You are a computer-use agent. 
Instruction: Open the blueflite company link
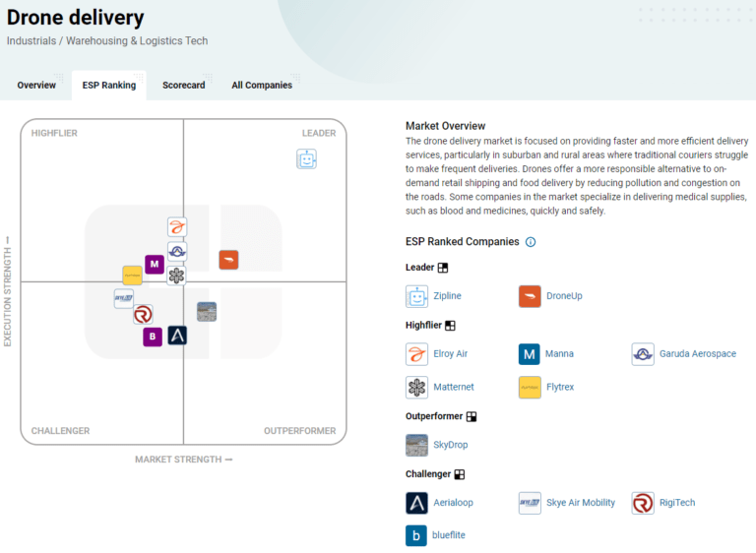[449, 535]
